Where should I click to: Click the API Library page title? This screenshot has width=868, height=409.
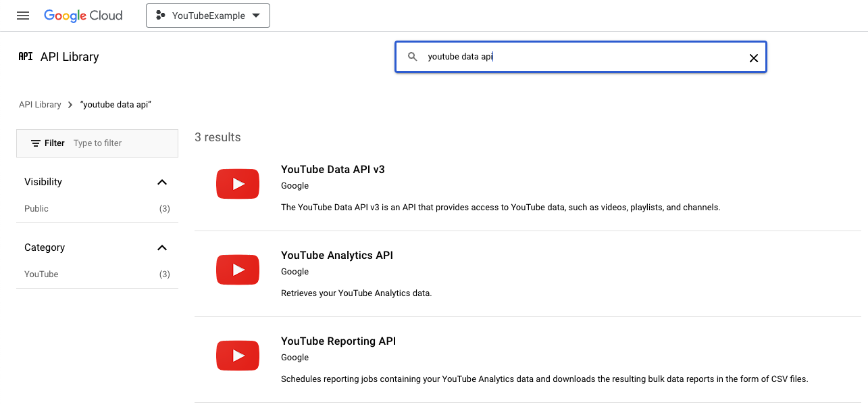coord(70,57)
